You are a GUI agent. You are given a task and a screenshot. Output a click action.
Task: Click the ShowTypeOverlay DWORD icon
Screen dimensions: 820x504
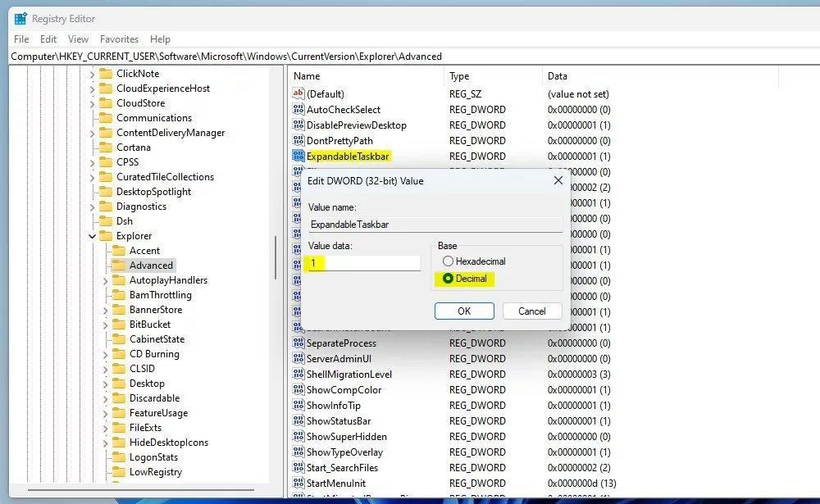298,452
